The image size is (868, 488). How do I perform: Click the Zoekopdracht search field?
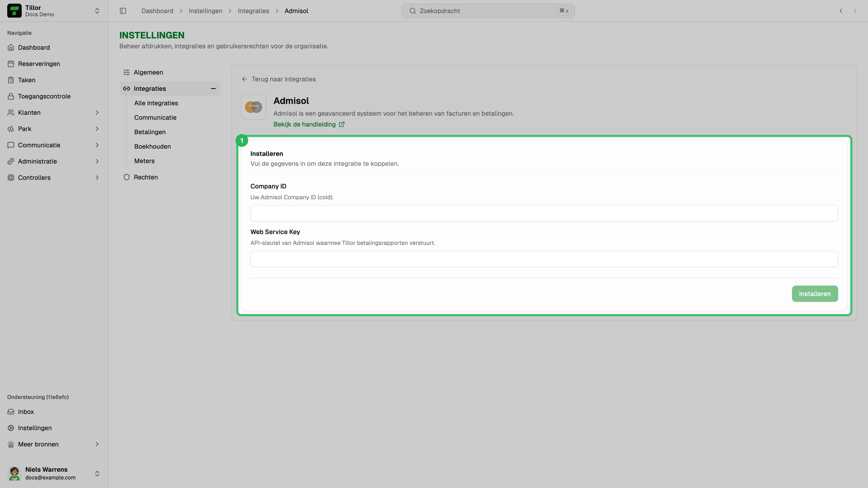pyautogui.click(x=488, y=11)
